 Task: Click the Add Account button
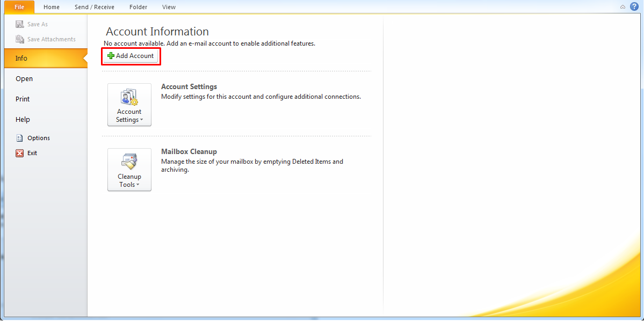point(131,56)
